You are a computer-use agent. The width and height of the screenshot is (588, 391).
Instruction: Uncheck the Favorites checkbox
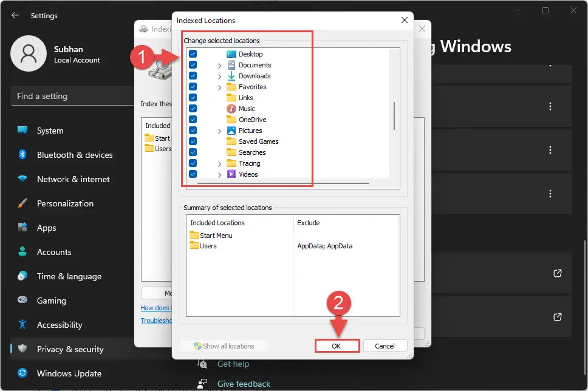(193, 86)
